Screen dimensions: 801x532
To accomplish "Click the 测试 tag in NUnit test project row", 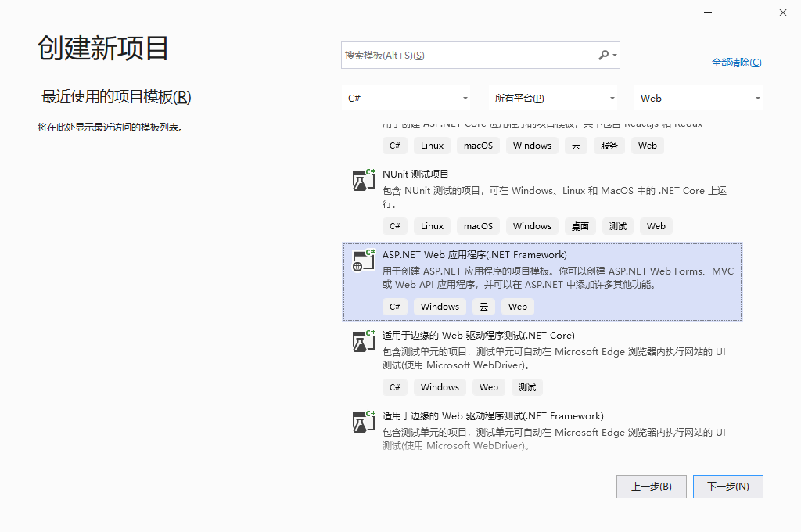I will pyautogui.click(x=618, y=226).
